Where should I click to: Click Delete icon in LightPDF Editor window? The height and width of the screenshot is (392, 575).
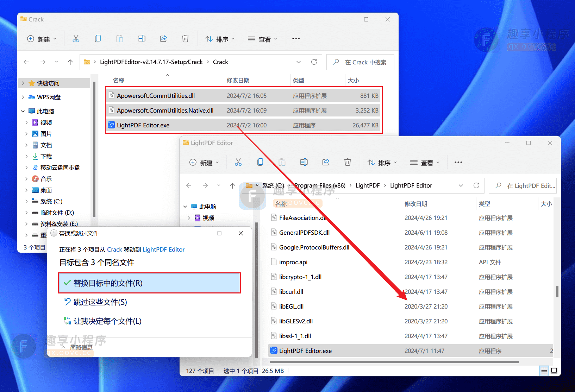point(348,162)
